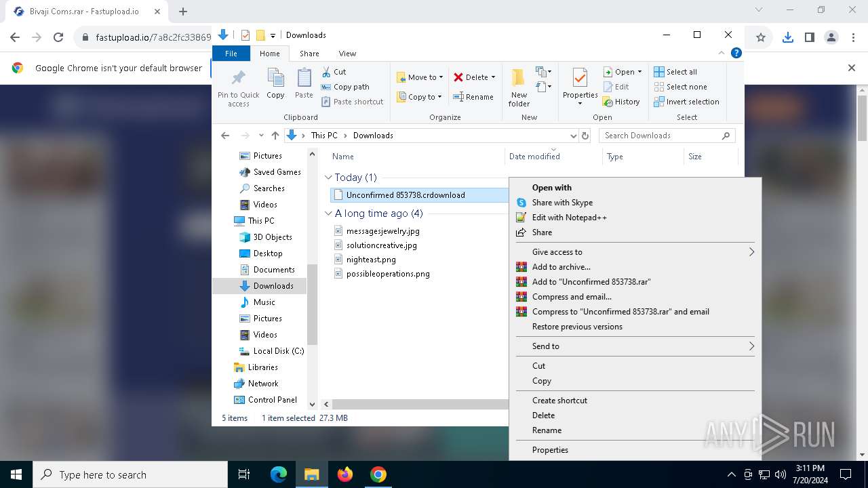This screenshot has width=868, height=488.
Task: Select Saved Games in navigation pane
Action: tap(277, 172)
